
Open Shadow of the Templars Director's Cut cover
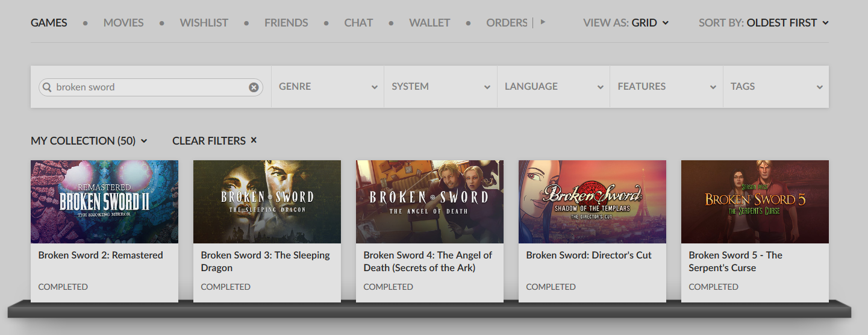[592, 202]
